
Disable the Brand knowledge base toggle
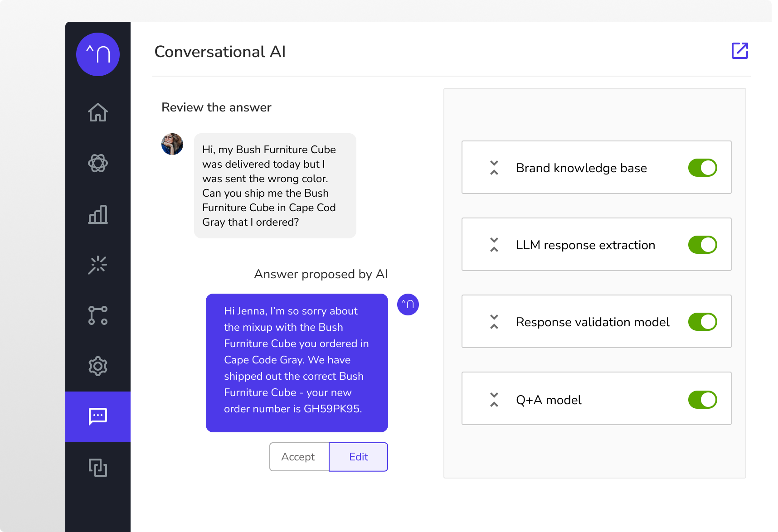click(x=703, y=168)
